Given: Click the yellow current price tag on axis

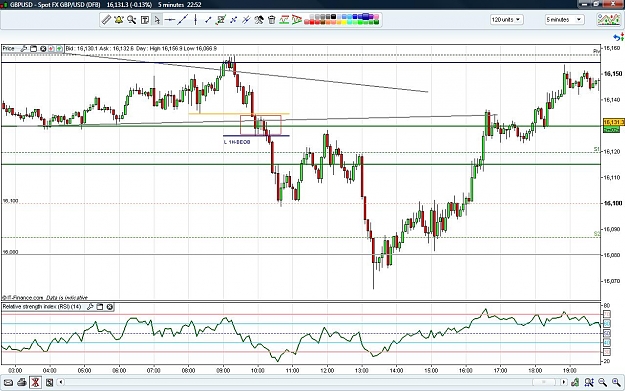Looking at the screenshot, I should coord(613,122).
